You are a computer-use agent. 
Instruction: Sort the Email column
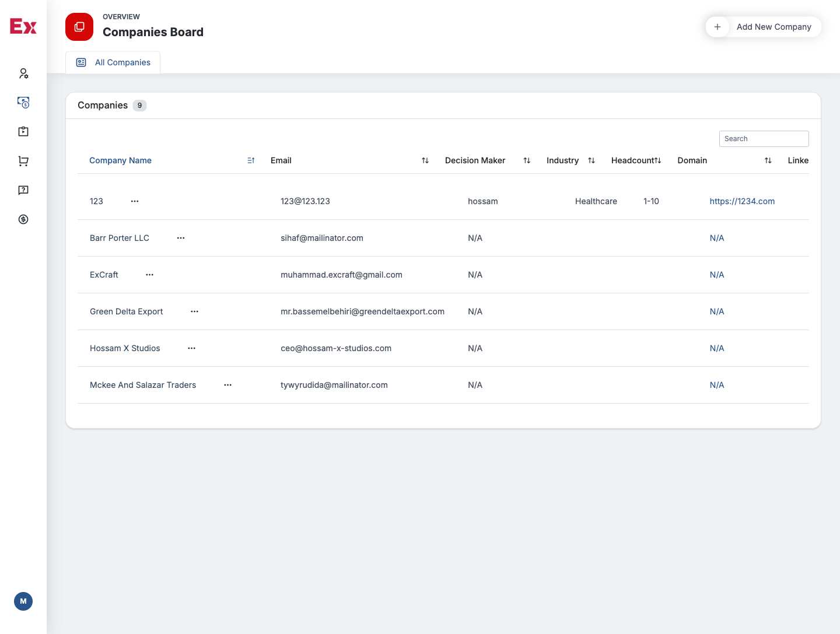(x=425, y=160)
